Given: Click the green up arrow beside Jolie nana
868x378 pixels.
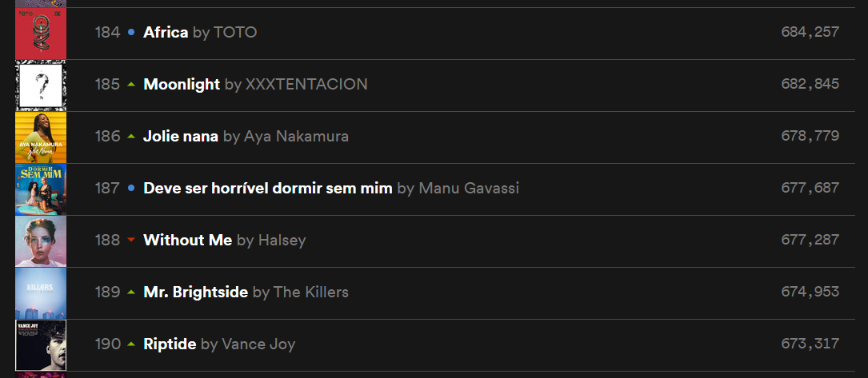Looking at the screenshot, I should tap(131, 136).
